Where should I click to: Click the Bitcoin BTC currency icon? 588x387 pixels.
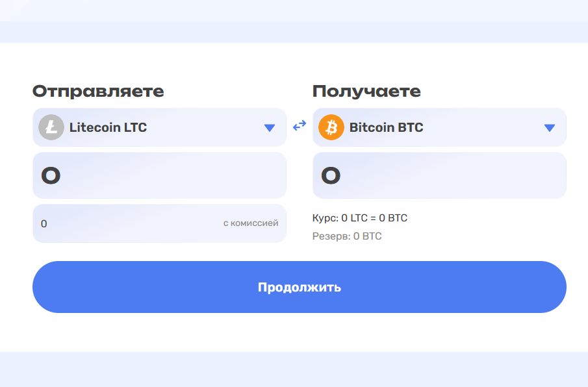[x=330, y=127]
